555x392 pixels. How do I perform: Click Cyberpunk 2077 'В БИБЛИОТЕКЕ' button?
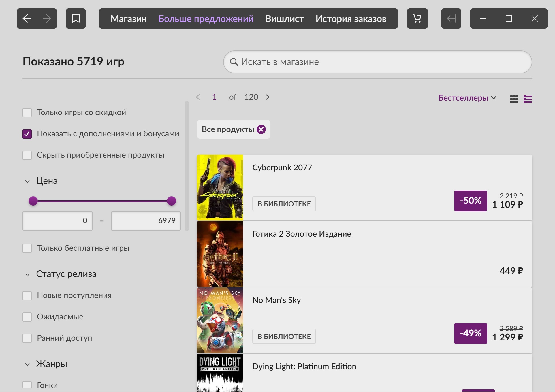click(284, 204)
